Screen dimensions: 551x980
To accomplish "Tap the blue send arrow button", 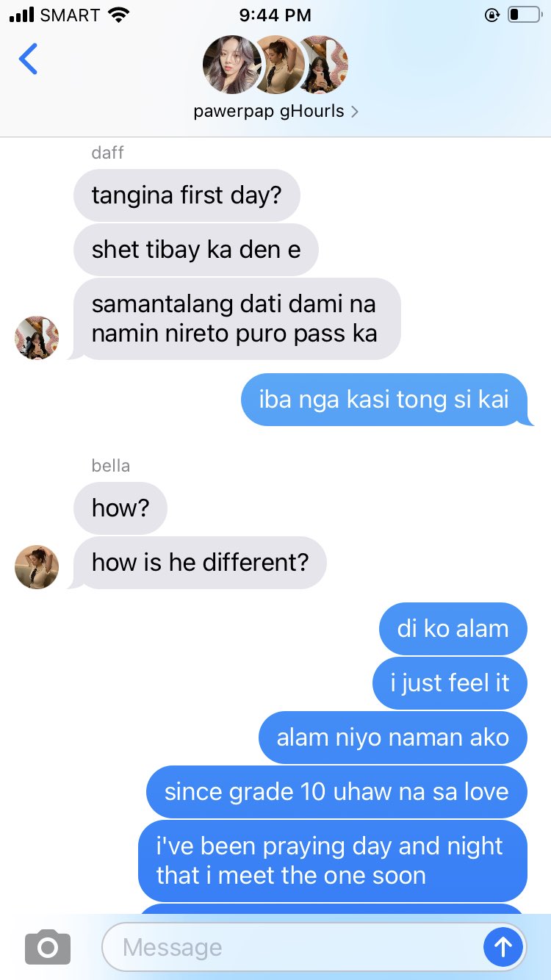I will pos(503,947).
